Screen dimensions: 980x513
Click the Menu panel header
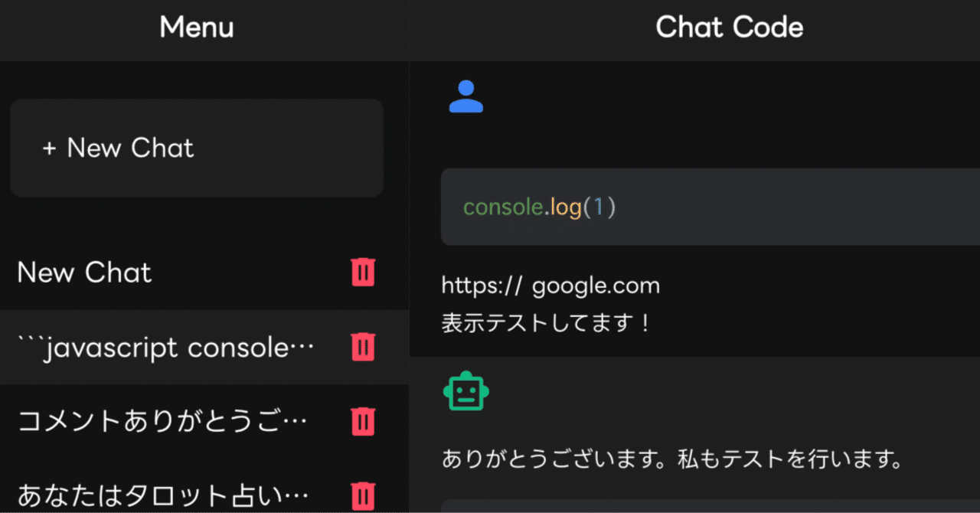196,28
